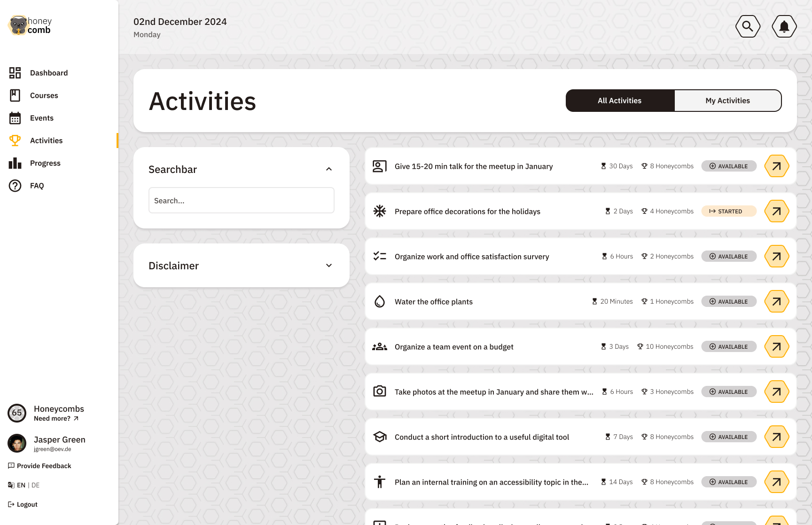This screenshot has height=525, width=812.
Task: Open the search hexagon icon in header
Action: coord(748,26)
